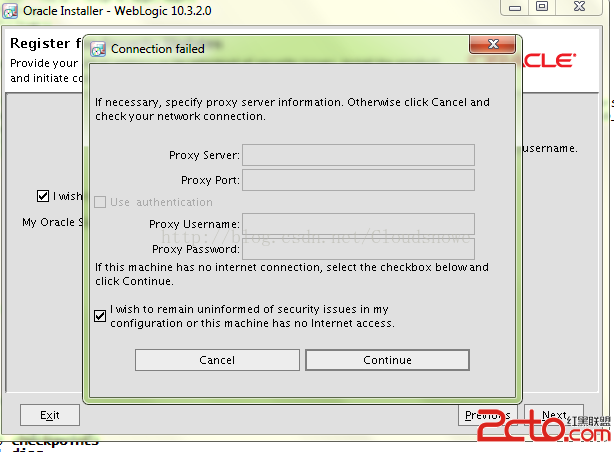Click Previous in the Oracle Installer window

tap(488, 415)
